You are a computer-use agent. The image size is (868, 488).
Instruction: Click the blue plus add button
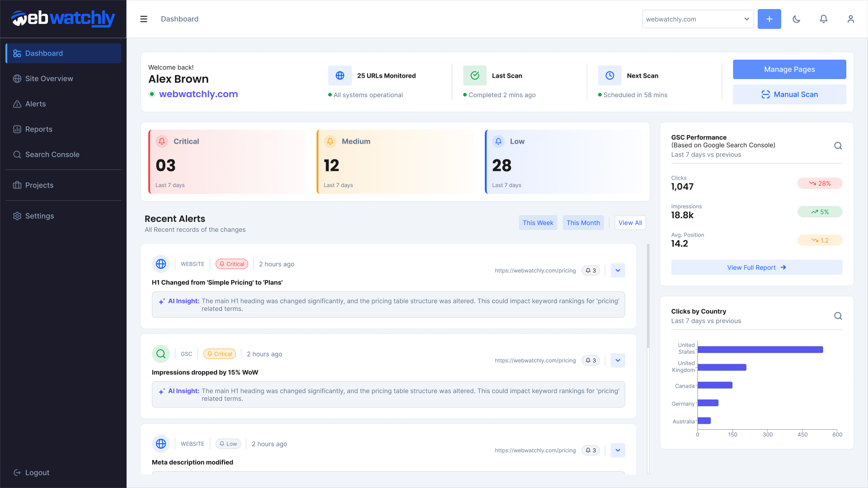pyautogui.click(x=769, y=19)
